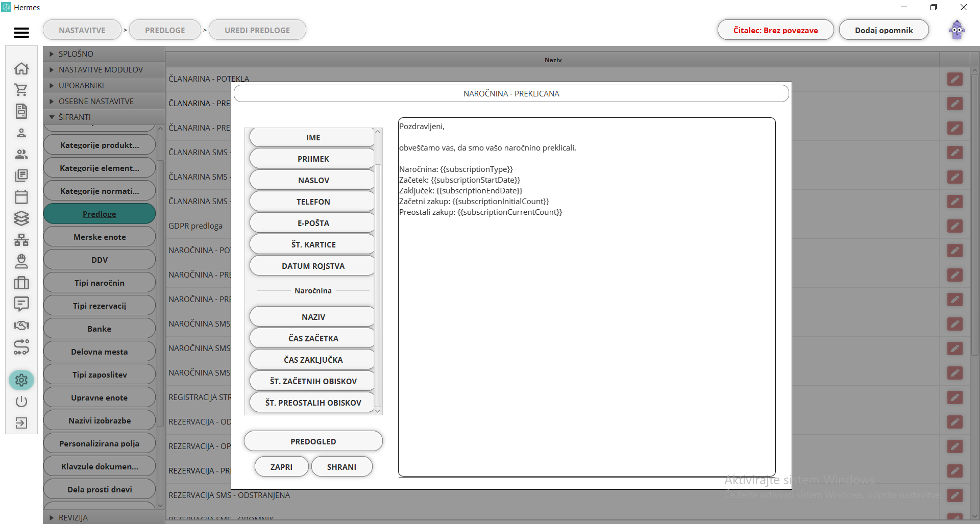
Task: Open the employee badge sidebar icon
Action: tap(21, 261)
